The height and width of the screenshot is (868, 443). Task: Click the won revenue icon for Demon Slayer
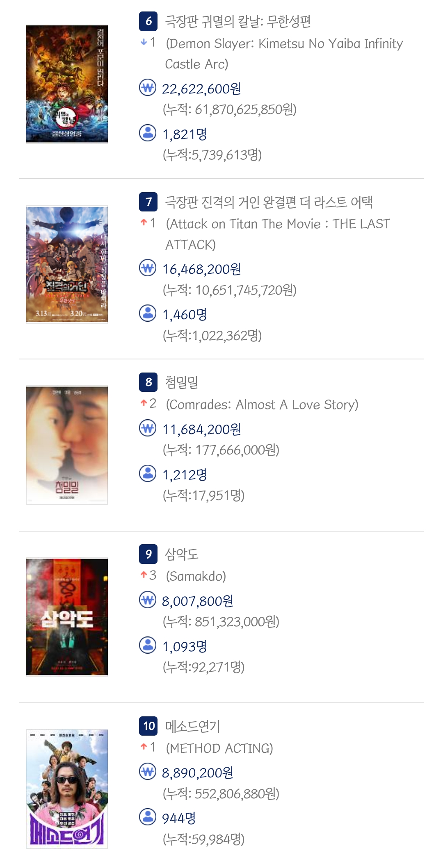click(x=148, y=87)
